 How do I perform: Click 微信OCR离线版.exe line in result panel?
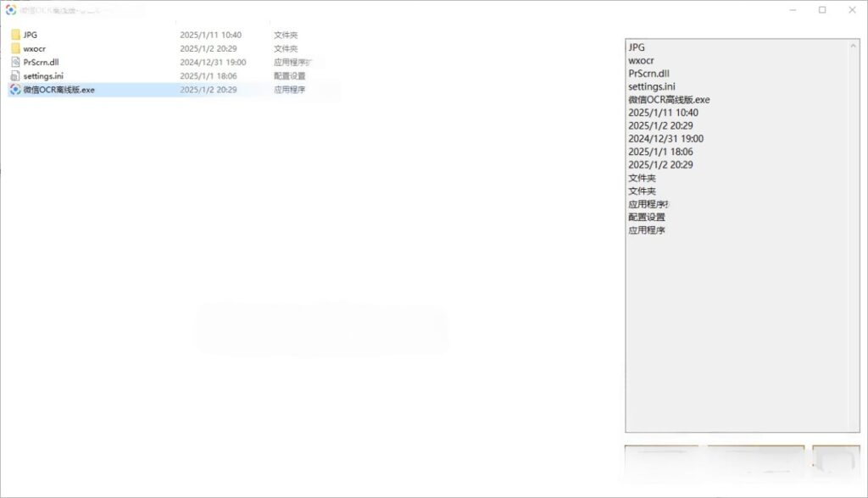pyautogui.click(x=669, y=100)
